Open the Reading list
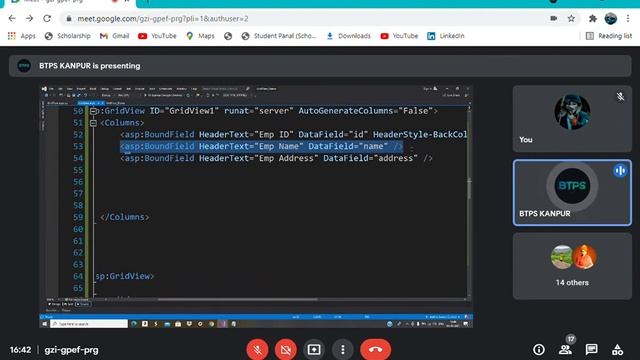640x360 pixels. (x=609, y=36)
